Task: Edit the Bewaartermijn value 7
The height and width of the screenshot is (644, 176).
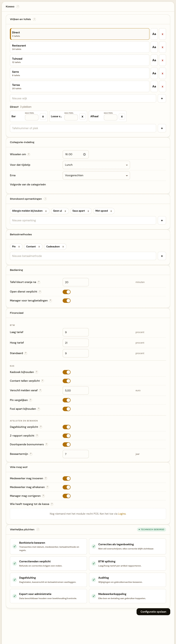Action: [x=76, y=454]
